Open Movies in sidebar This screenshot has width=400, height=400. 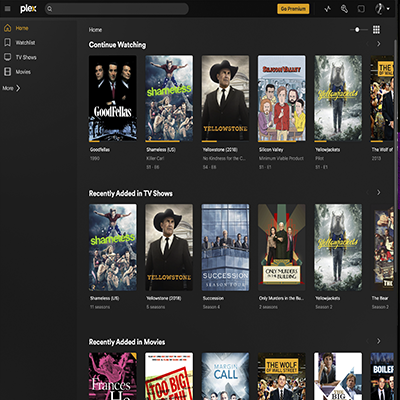click(23, 72)
